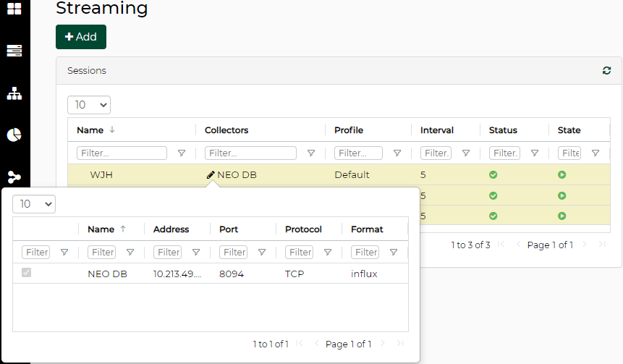The image size is (623, 364).
Task: Open the pie chart icon in sidebar
Action: tap(14, 135)
